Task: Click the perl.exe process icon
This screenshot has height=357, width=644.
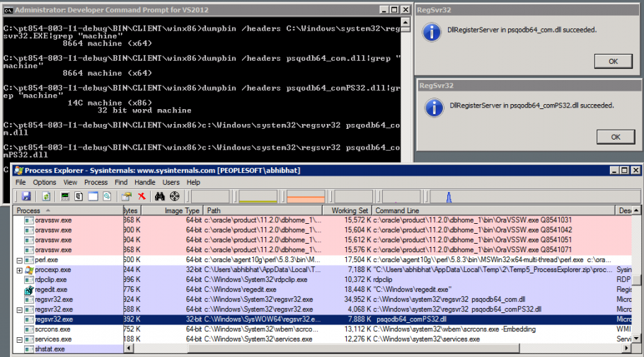Action: point(29,260)
